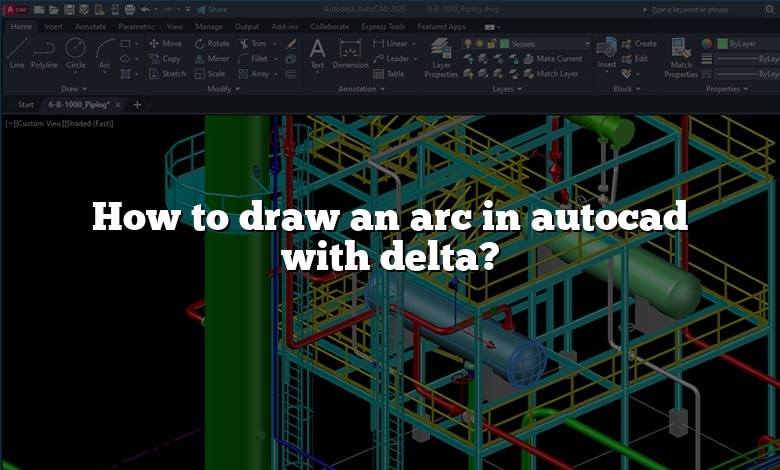The width and height of the screenshot is (780, 470).
Task: Select the Text annotation tool
Action: (317, 54)
